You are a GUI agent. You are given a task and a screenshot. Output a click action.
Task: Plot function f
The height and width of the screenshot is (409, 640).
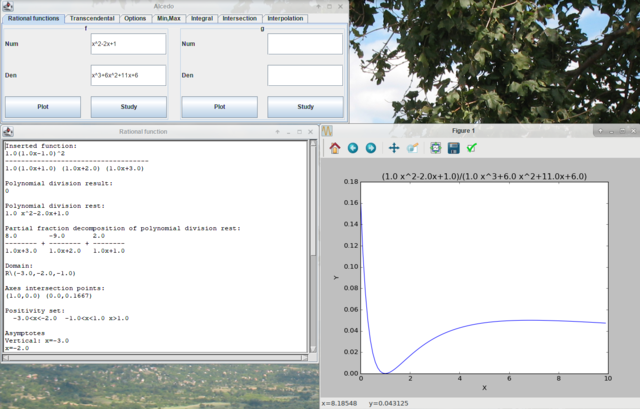[43, 107]
